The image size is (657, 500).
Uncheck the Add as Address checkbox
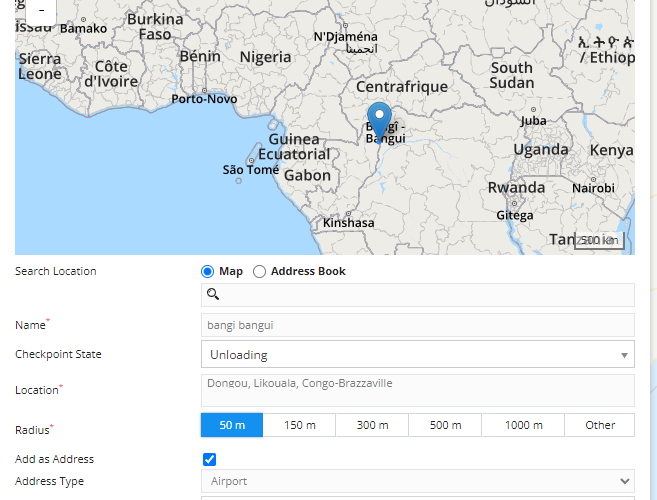209,460
